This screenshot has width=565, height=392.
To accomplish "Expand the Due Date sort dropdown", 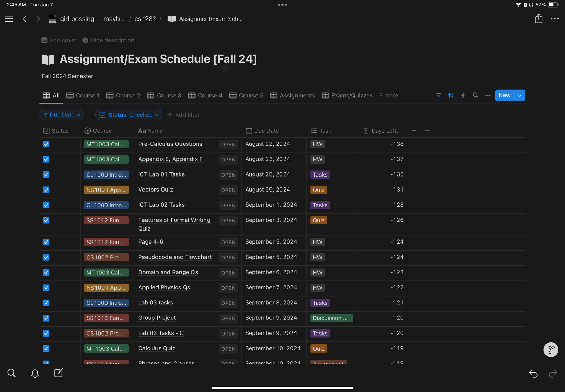I will 62,115.
